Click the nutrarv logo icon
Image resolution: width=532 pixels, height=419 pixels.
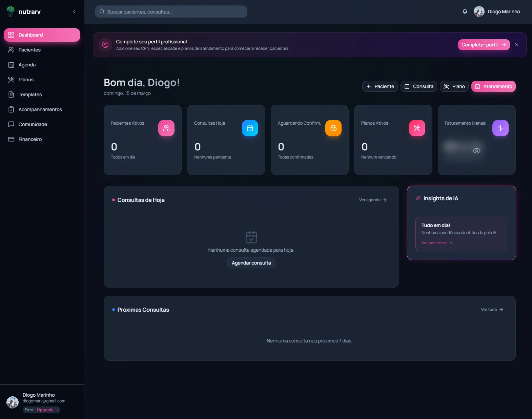click(11, 12)
